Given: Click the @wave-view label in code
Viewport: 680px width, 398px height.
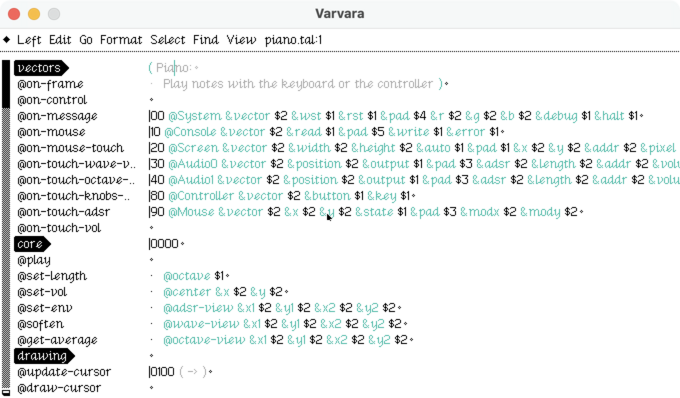Looking at the screenshot, I should pos(201,325).
